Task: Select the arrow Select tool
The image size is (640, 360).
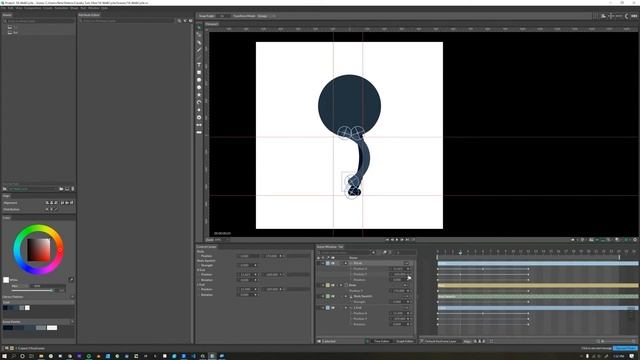Action: (x=199, y=28)
